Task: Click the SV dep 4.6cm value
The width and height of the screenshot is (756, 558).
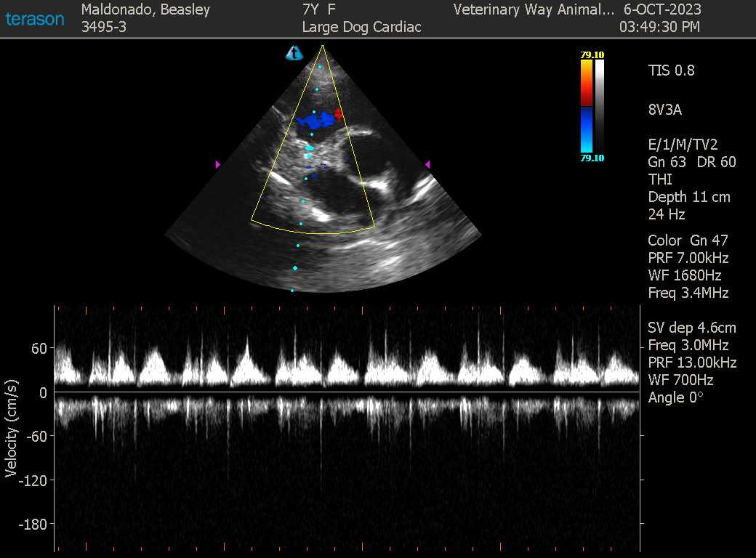Action: tap(691, 328)
